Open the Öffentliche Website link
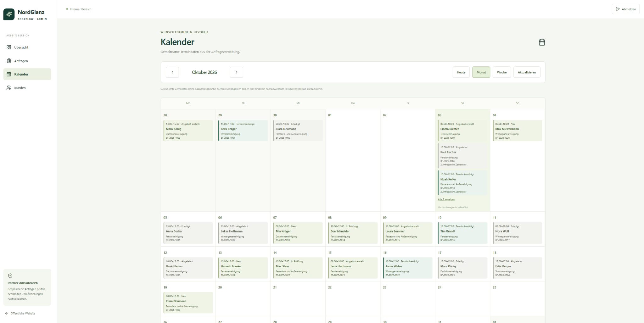 tap(20, 314)
